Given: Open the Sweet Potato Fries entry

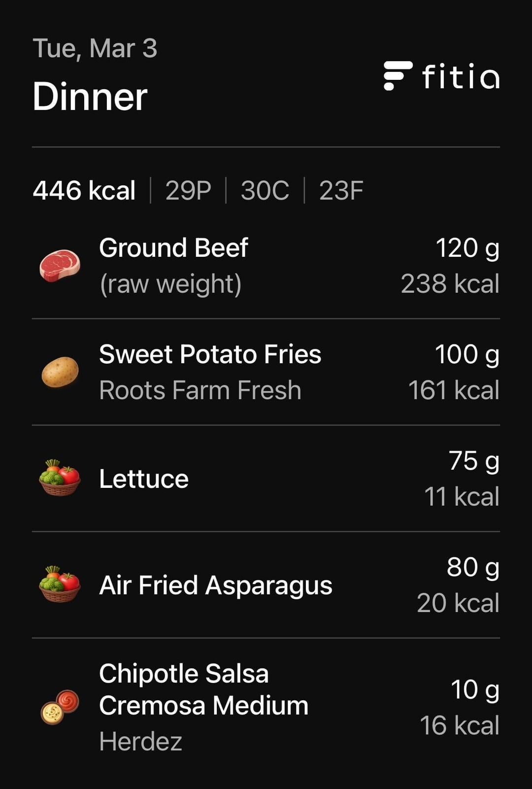Looking at the screenshot, I should [x=210, y=354].
